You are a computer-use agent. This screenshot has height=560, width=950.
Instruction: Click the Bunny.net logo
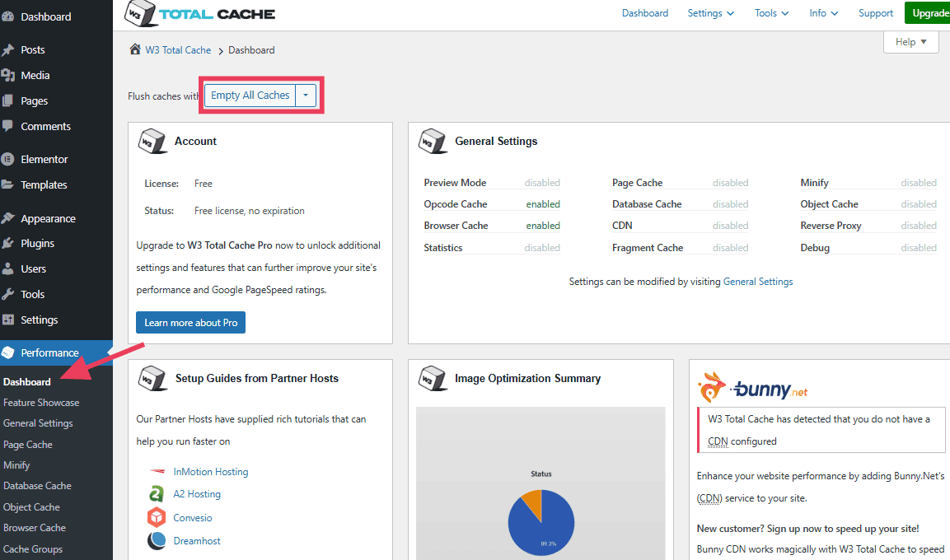coord(752,387)
